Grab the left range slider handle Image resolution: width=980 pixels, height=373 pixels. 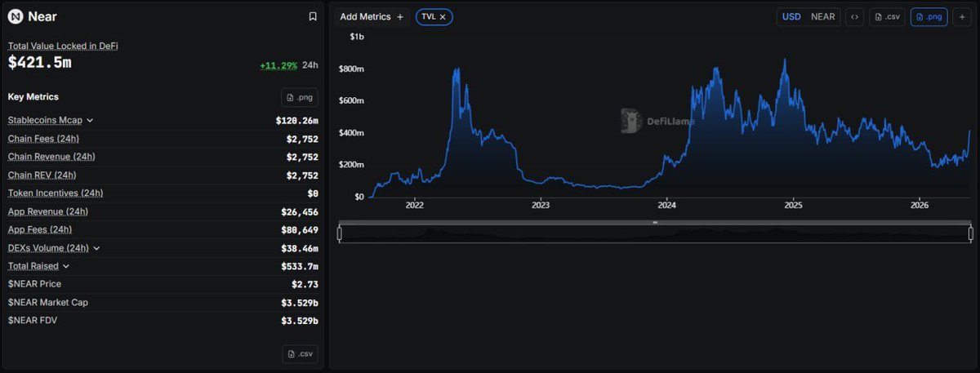pyautogui.click(x=340, y=233)
